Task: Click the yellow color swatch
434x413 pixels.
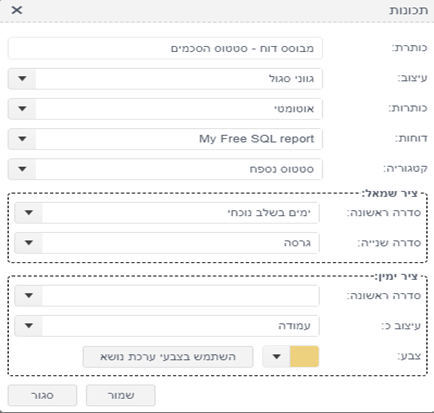Action: (304, 357)
